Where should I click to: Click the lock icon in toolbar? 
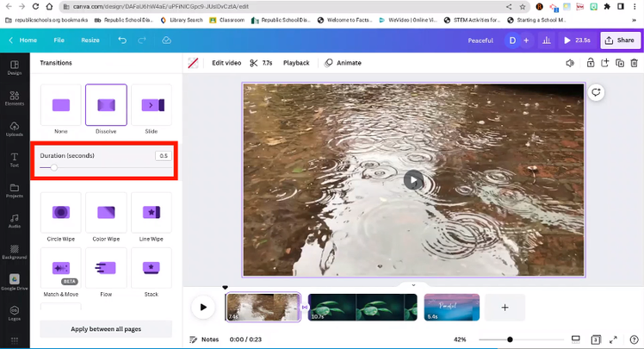coord(590,63)
